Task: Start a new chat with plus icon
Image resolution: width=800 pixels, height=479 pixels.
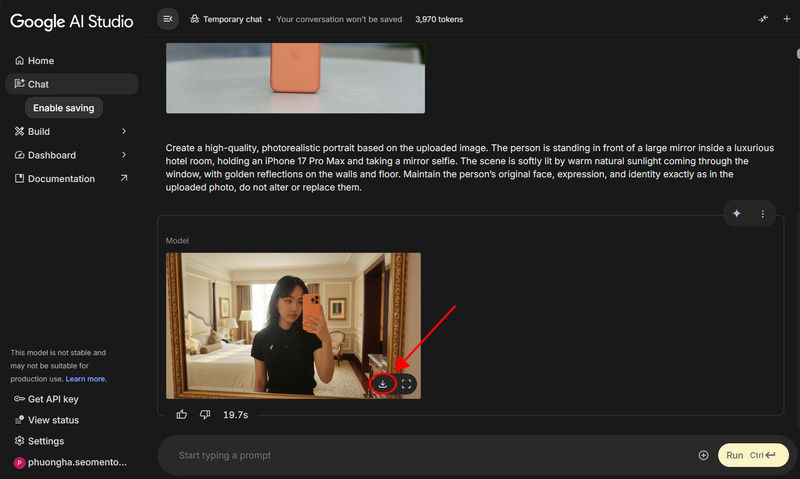Action: [x=786, y=18]
